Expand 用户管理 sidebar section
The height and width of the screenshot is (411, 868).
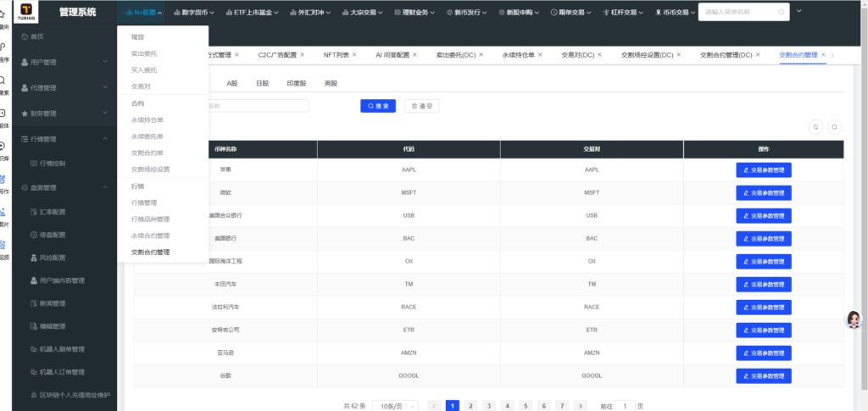64,63
